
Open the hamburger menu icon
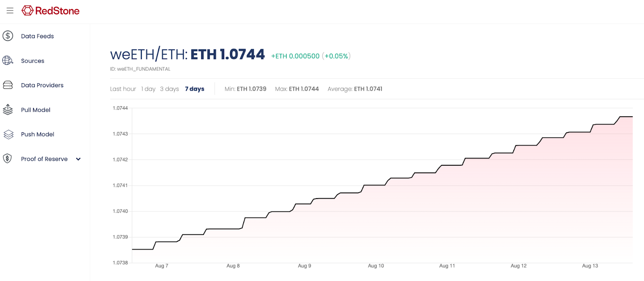pos(10,10)
